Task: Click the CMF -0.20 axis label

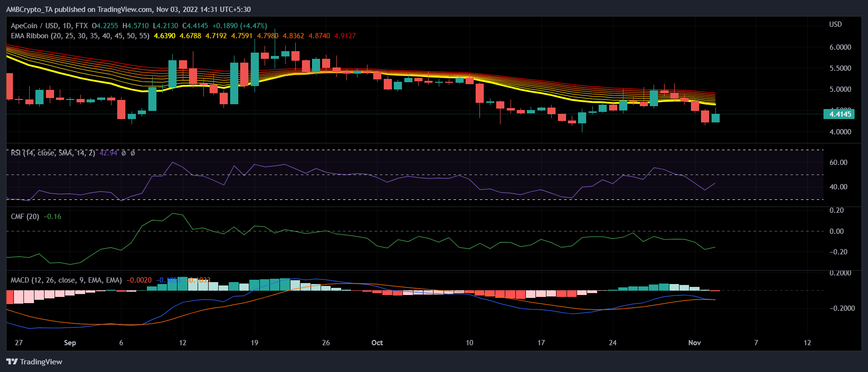Action: [x=838, y=252]
